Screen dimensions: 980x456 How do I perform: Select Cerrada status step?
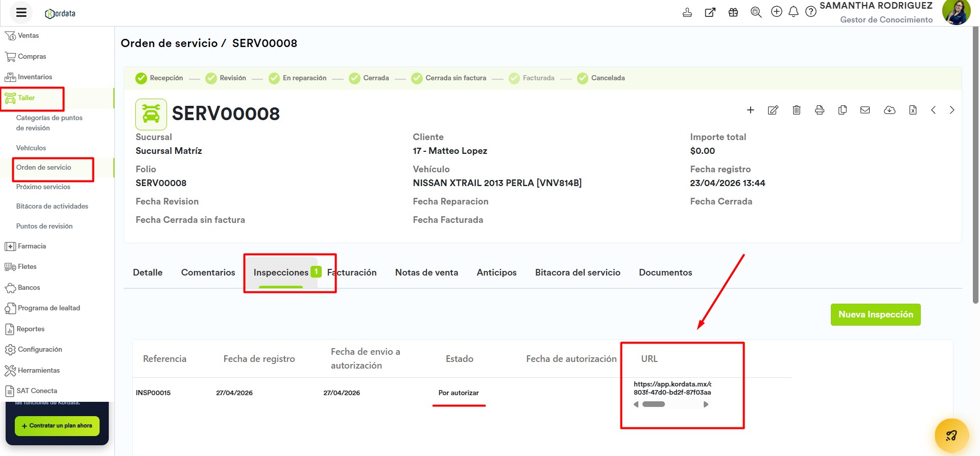click(x=369, y=78)
